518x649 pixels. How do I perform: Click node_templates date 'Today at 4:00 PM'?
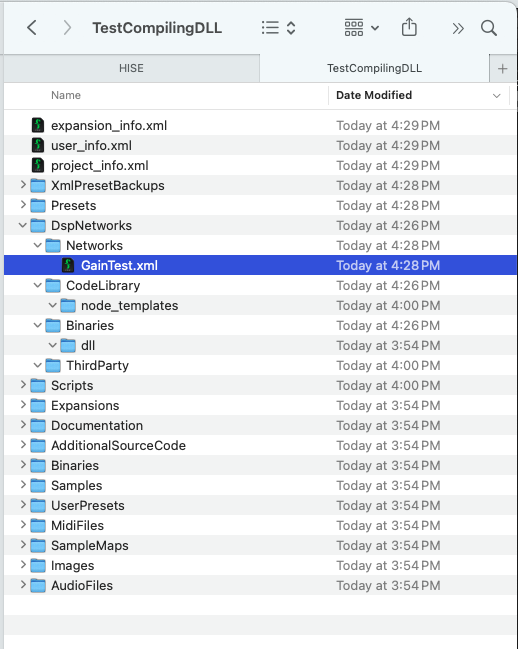[388, 305]
